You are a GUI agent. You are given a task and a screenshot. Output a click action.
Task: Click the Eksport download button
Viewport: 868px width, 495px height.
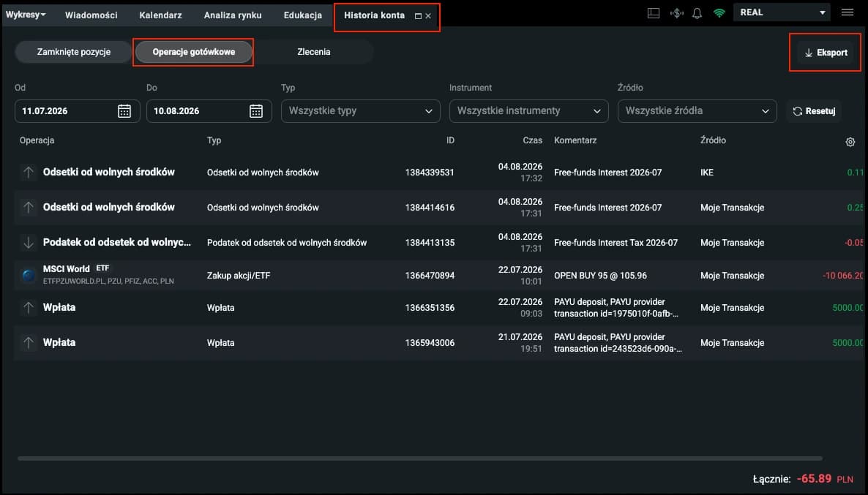click(x=826, y=53)
